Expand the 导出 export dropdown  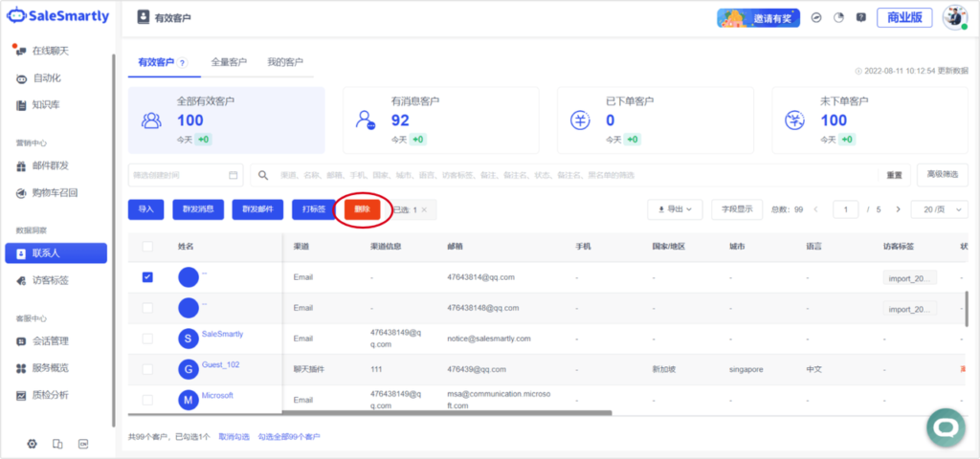tap(675, 209)
